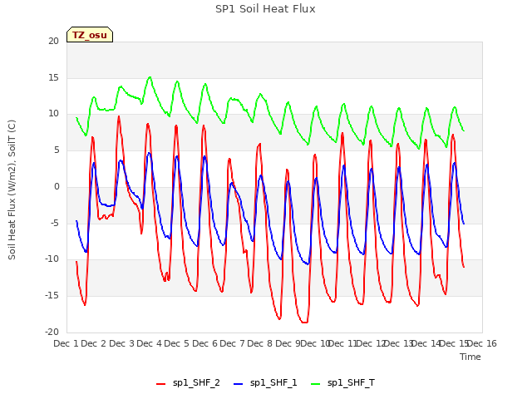This screenshot has height=399, width=532.
Task: Click the Dec 8 x-axis tick label
Action: 259,343
